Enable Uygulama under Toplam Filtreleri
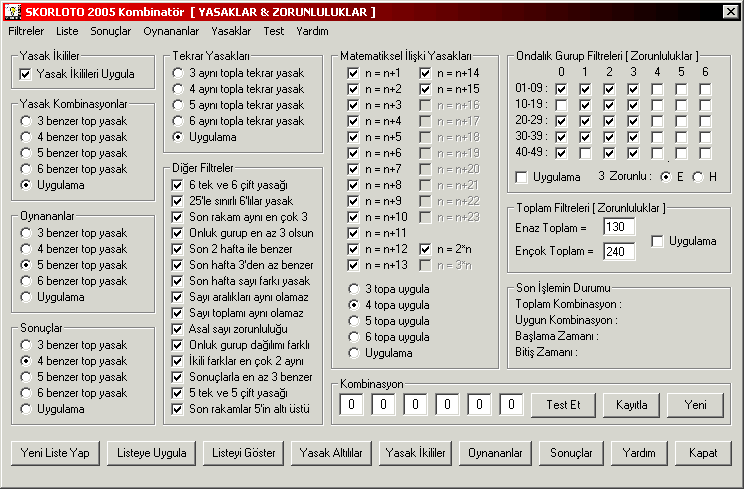This screenshot has height=489, width=744. 657,241
